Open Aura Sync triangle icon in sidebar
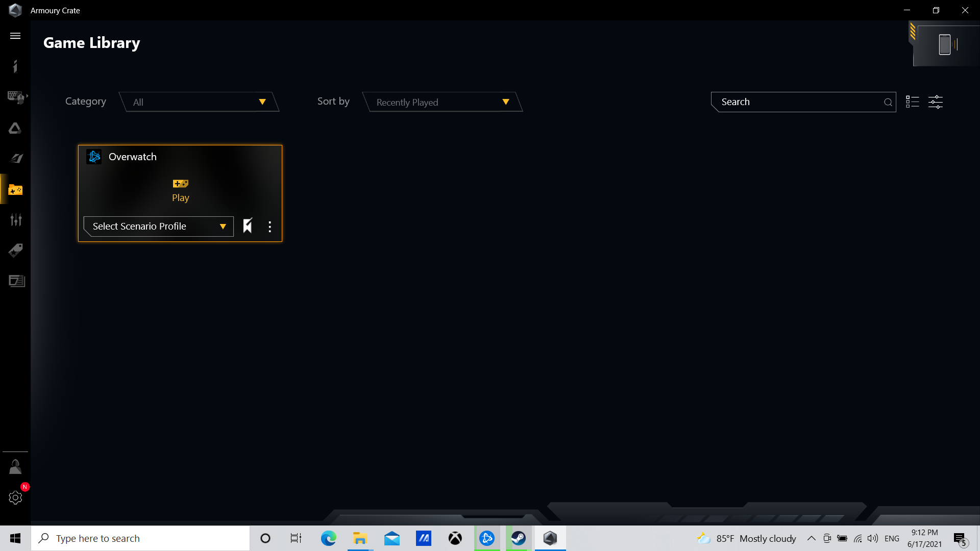 [x=15, y=128]
